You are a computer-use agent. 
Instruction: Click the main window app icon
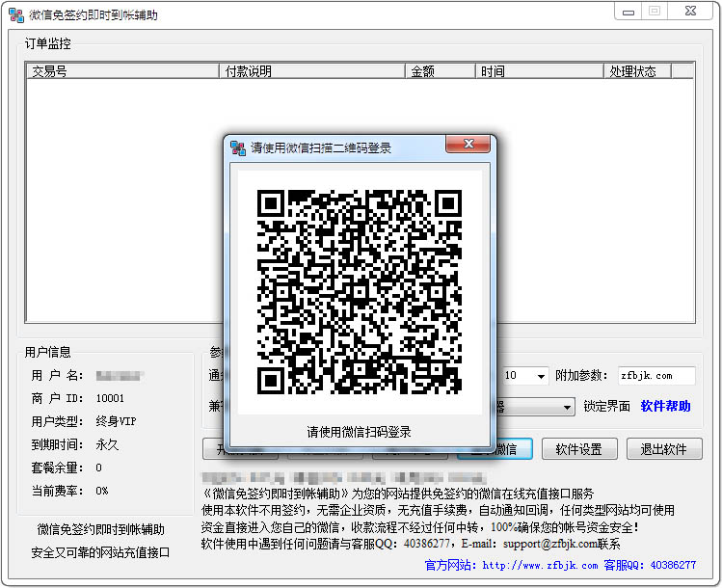(x=16, y=15)
